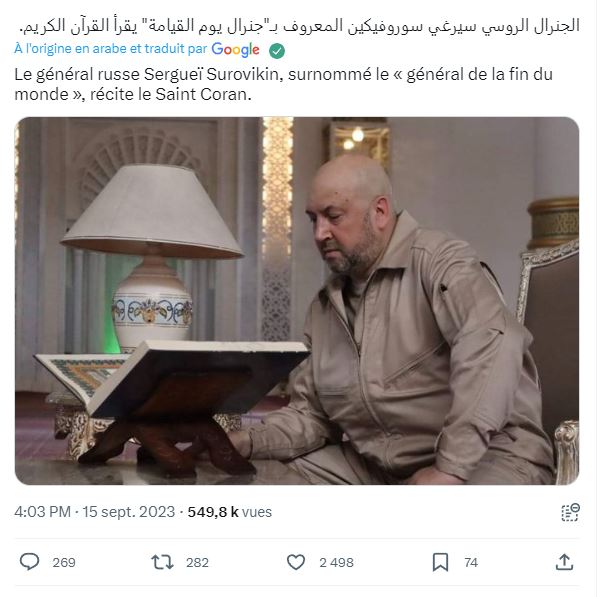Open the translation note icon near timestamp
Image resolution: width=613 pixels, height=597 pixels.
(570, 512)
